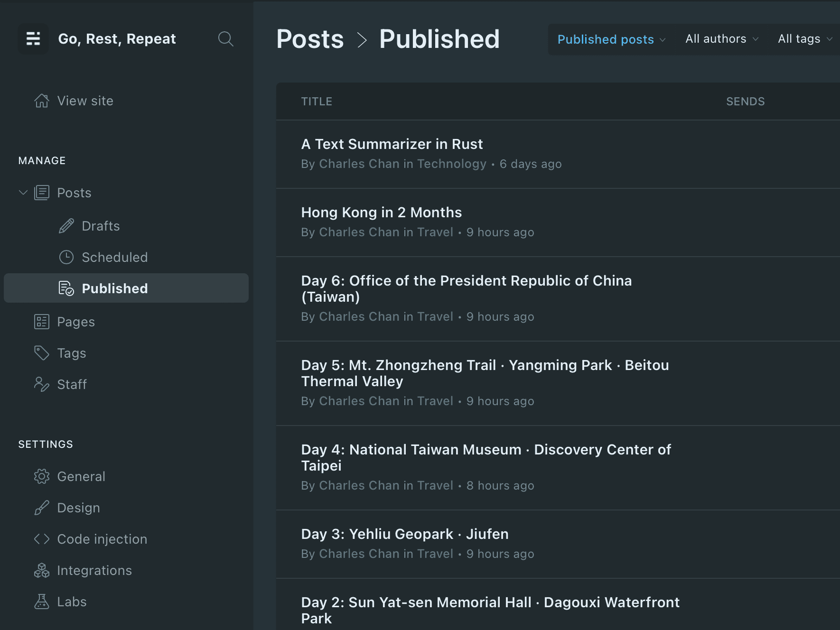Open the All authors filter dropdown
This screenshot has width=840, height=630.
(721, 39)
